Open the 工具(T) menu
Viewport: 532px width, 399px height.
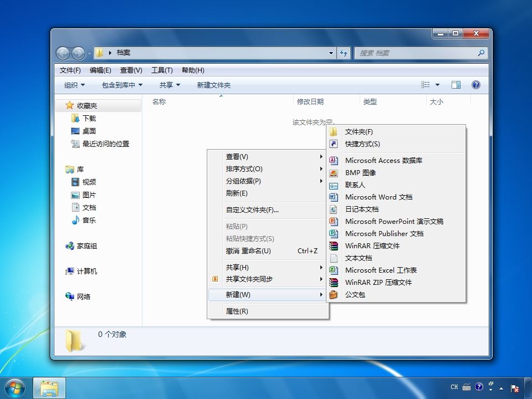pos(162,70)
